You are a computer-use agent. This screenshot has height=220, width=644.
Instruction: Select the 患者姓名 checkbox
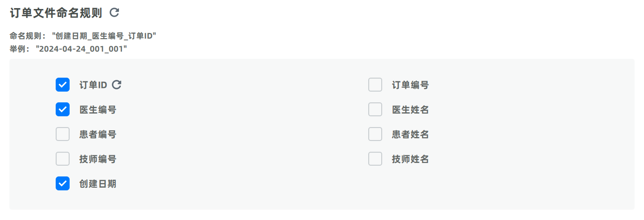click(375, 134)
